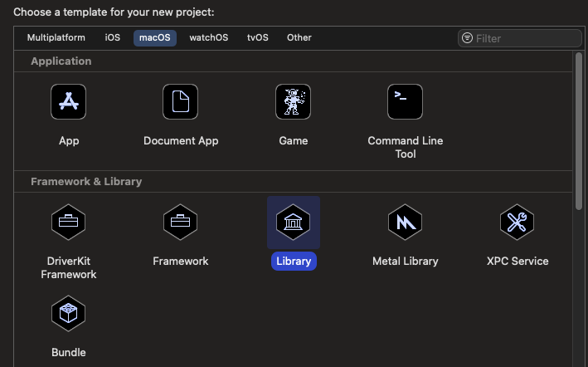Image resolution: width=588 pixels, height=367 pixels.
Task: Switch to the iOS tab
Action: point(113,37)
